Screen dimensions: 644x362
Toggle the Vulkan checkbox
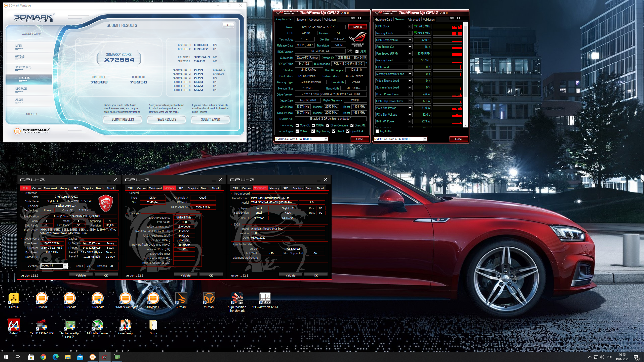click(297, 131)
